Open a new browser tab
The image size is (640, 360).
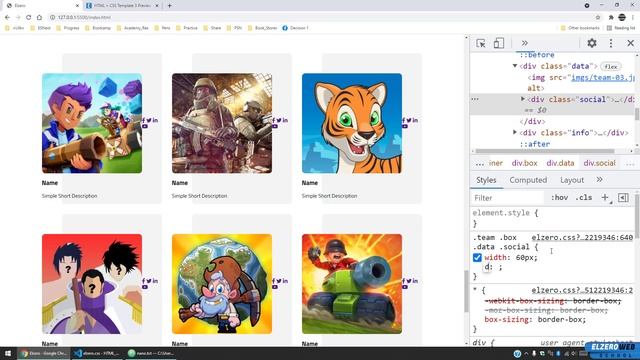click(169, 6)
